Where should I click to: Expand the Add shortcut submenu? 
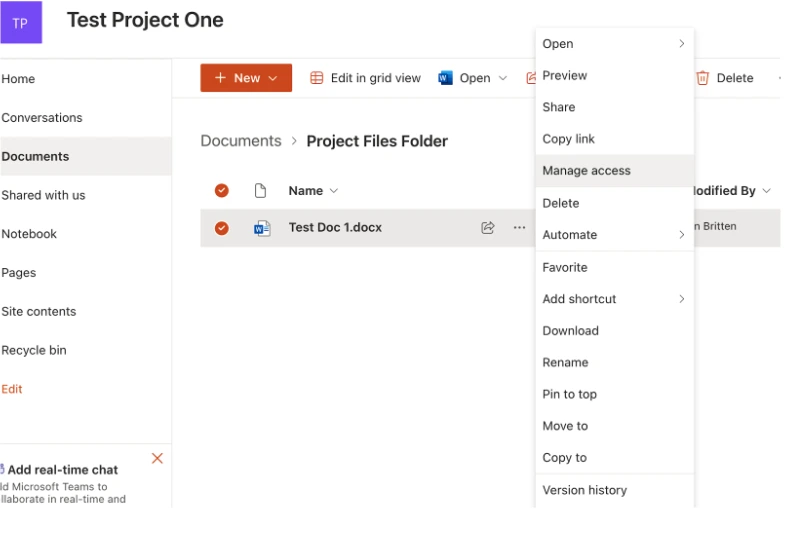[x=682, y=299]
